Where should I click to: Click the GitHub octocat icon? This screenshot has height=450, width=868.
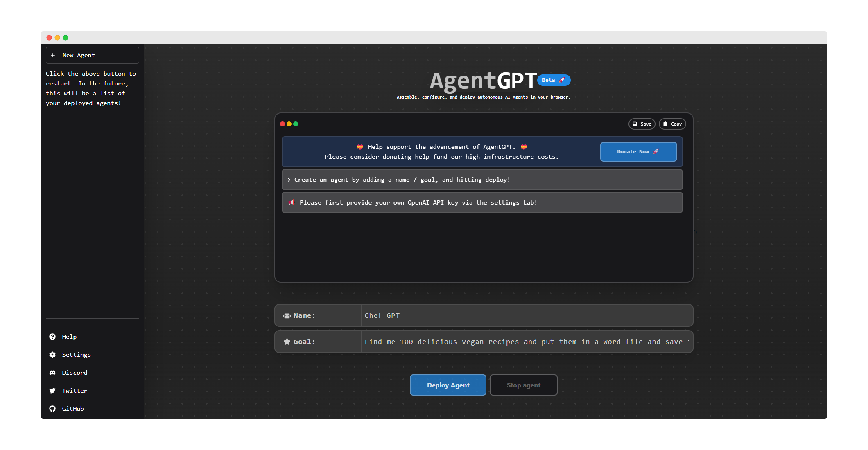coord(52,409)
